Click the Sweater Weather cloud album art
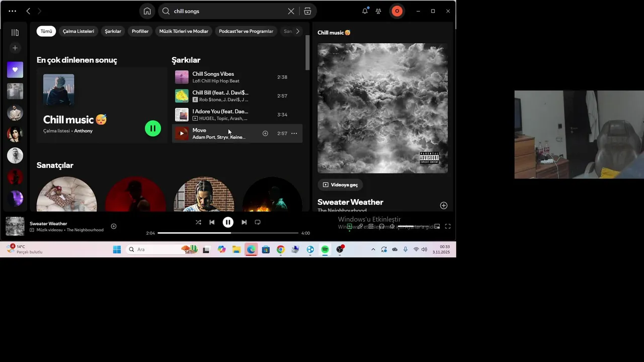This screenshot has height=362, width=644. [x=382, y=108]
